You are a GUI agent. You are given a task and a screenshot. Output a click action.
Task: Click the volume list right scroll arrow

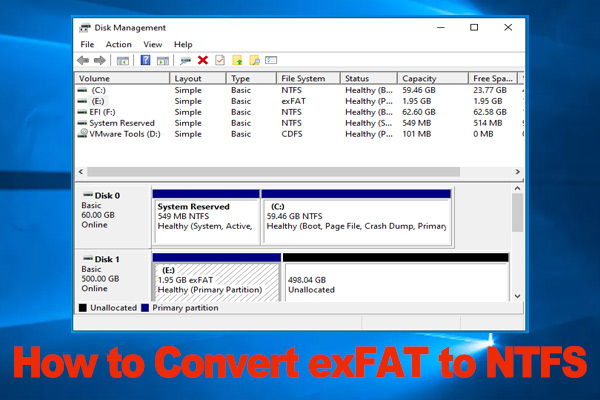[517, 171]
